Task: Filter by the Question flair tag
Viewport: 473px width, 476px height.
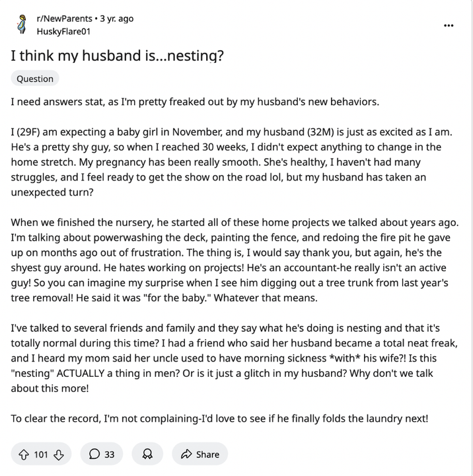Action: click(x=35, y=79)
